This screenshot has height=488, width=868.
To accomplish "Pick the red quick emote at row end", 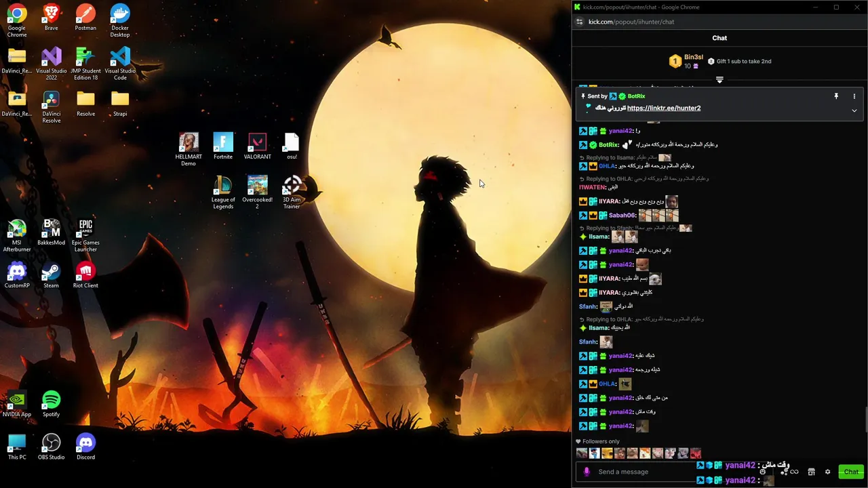I will click(696, 453).
